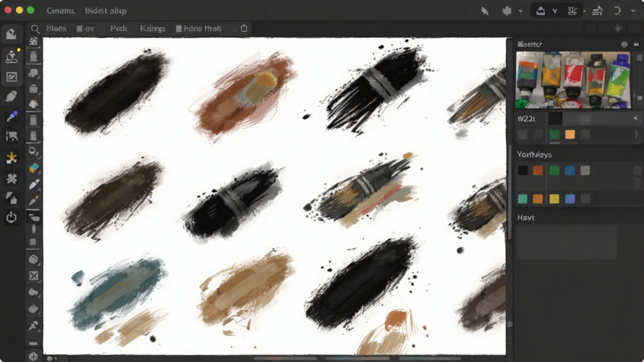Expand the chevron beside the title bar leaf icon
644x362 pixels.
pos(520,11)
